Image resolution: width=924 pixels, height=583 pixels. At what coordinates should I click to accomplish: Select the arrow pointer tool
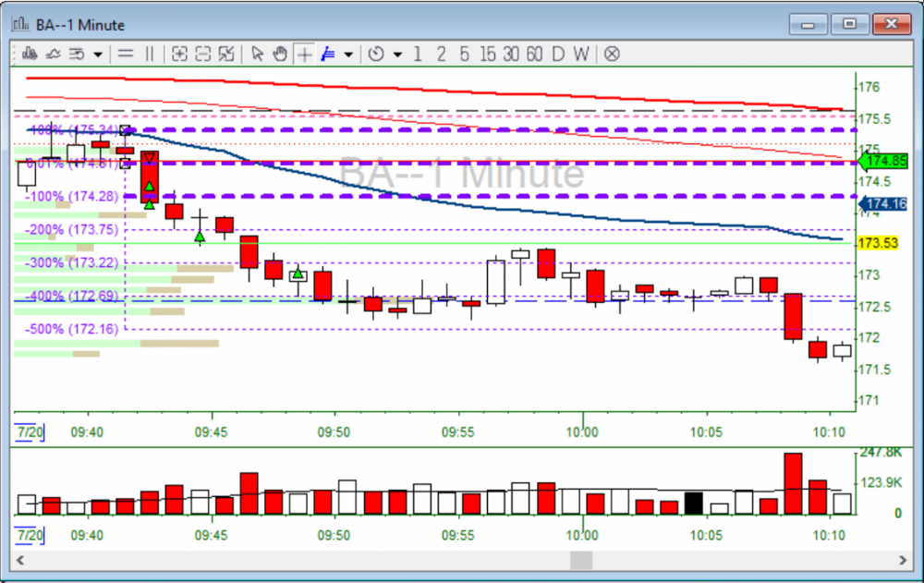pyautogui.click(x=258, y=54)
